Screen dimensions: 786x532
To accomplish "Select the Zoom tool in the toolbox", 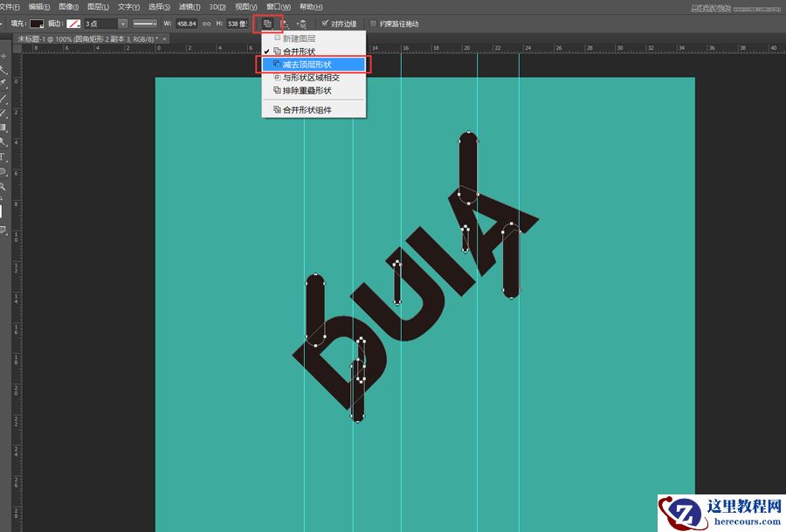I will coord(3,186).
